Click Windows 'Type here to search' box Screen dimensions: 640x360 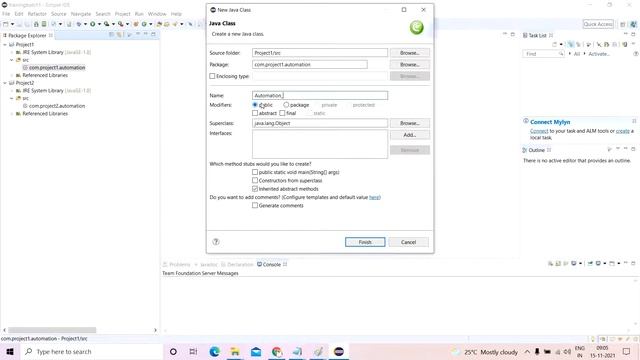(92, 351)
